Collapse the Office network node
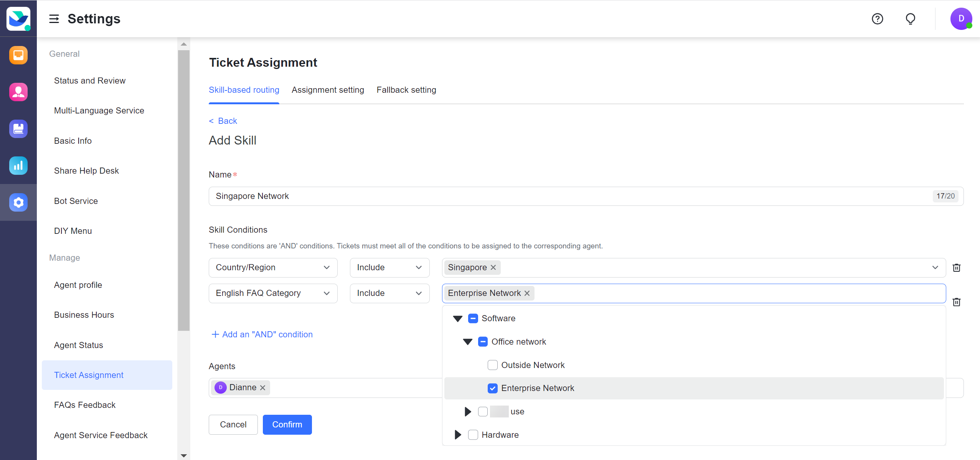980x460 pixels. (x=467, y=342)
